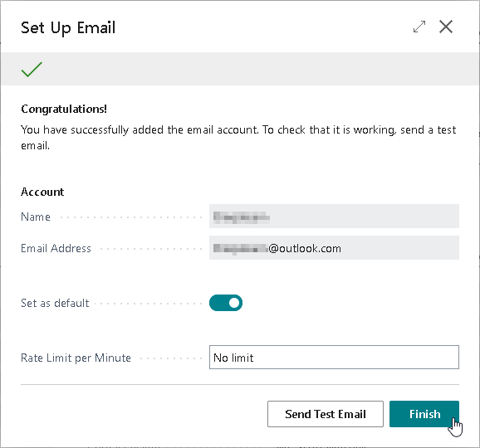This screenshot has width=480, height=448.
Task: Close the Set Up Email dialog
Action: point(446,27)
